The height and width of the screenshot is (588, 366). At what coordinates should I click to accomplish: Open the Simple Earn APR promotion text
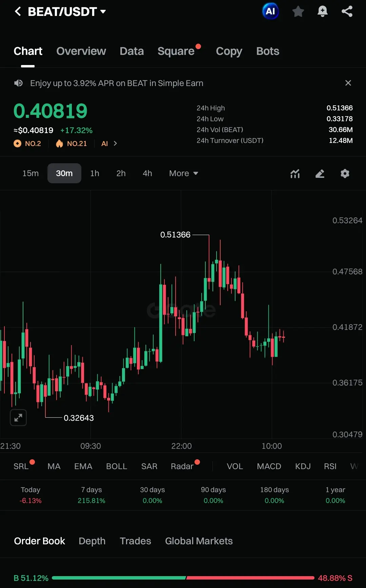click(x=117, y=83)
